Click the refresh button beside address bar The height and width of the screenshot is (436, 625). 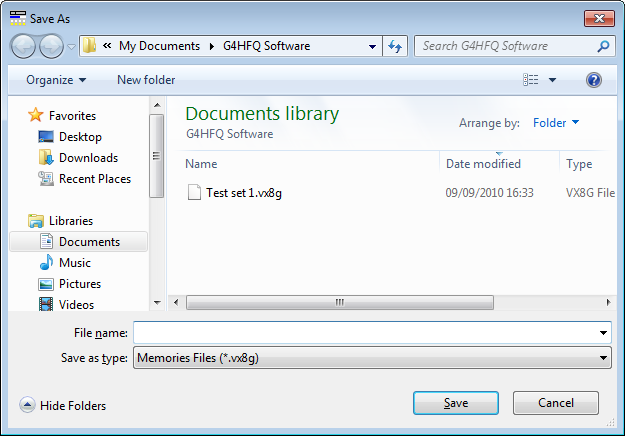click(395, 46)
